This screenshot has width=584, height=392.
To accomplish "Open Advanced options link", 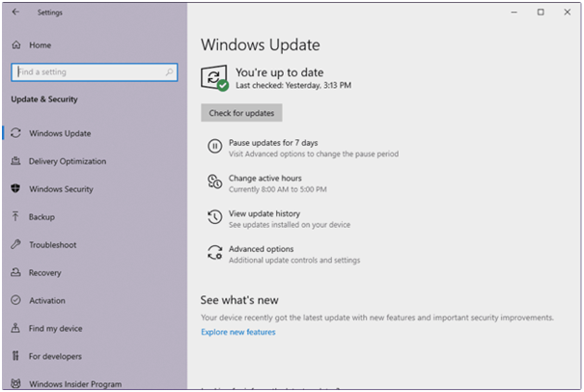I will pyautogui.click(x=261, y=249).
